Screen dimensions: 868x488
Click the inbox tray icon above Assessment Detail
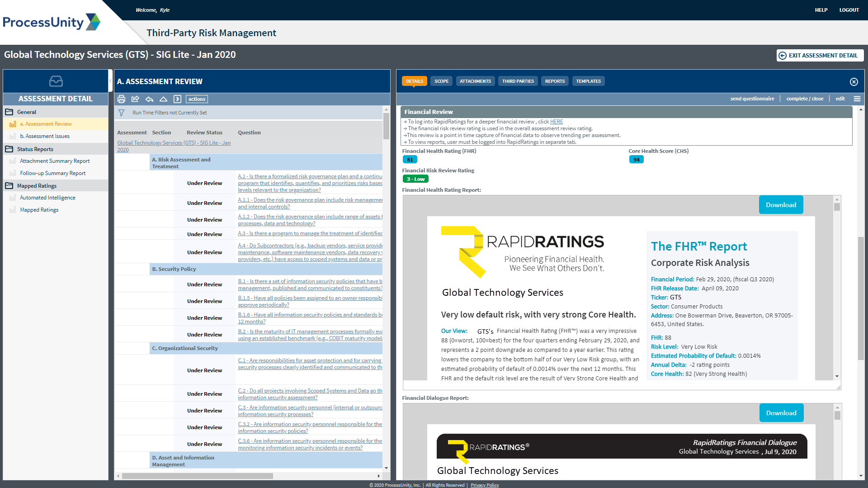click(56, 81)
